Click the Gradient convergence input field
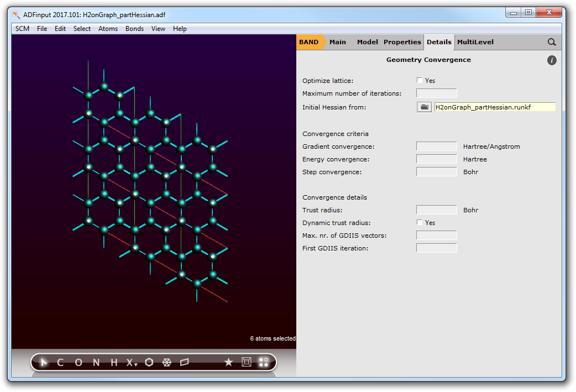Viewport: 576px width, 392px height. coord(436,146)
